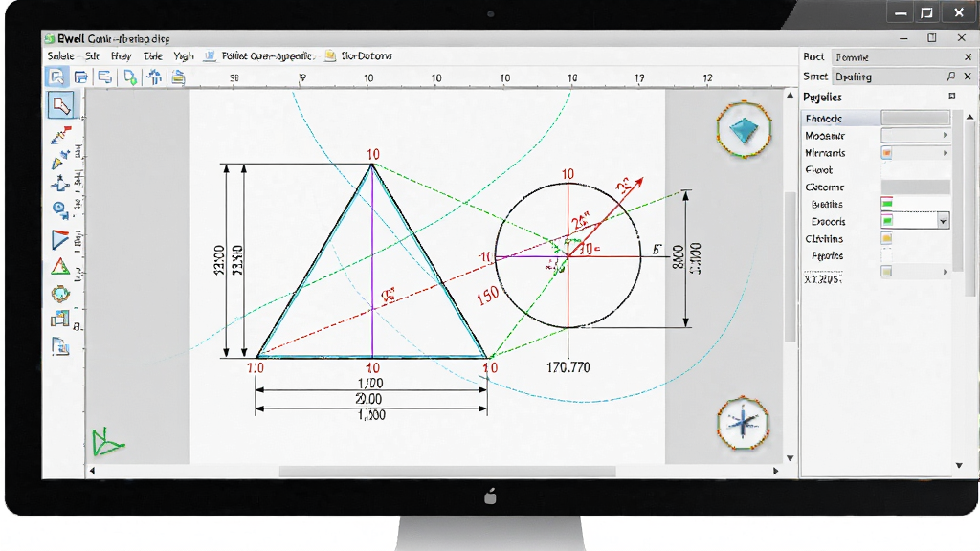
Task: Click the properties panel scroll-up arrow
Action: click(x=969, y=117)
